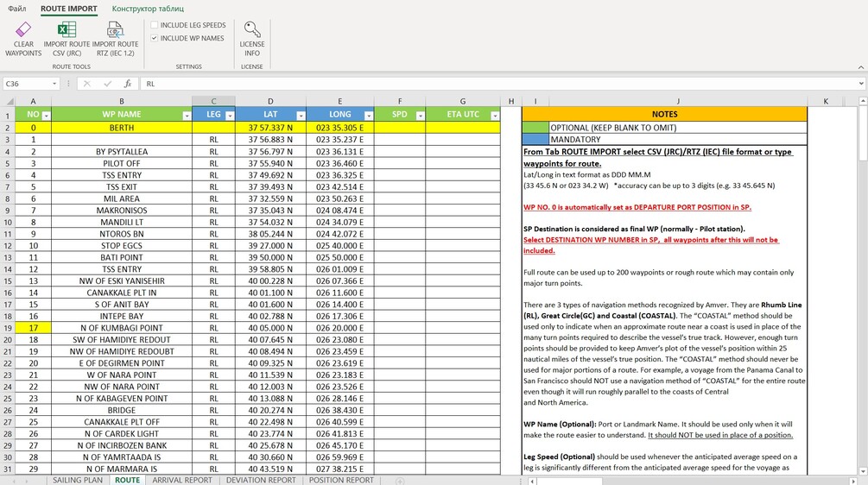Select longitude cell 026 38.430 E
This screenshot has height=485, width=868.
(x=340, y=410)
